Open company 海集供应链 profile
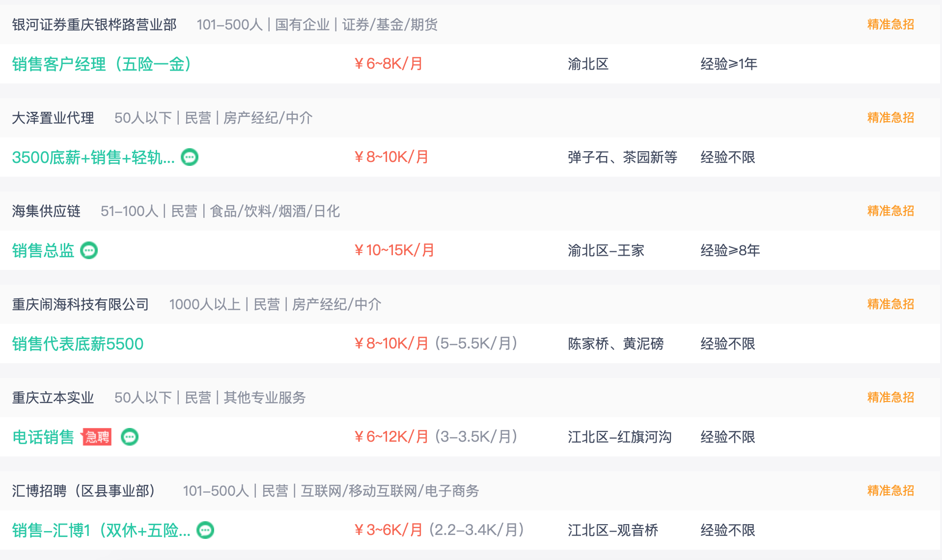Image resolution: width=942 pixels, height=560 pixels. 46,211
